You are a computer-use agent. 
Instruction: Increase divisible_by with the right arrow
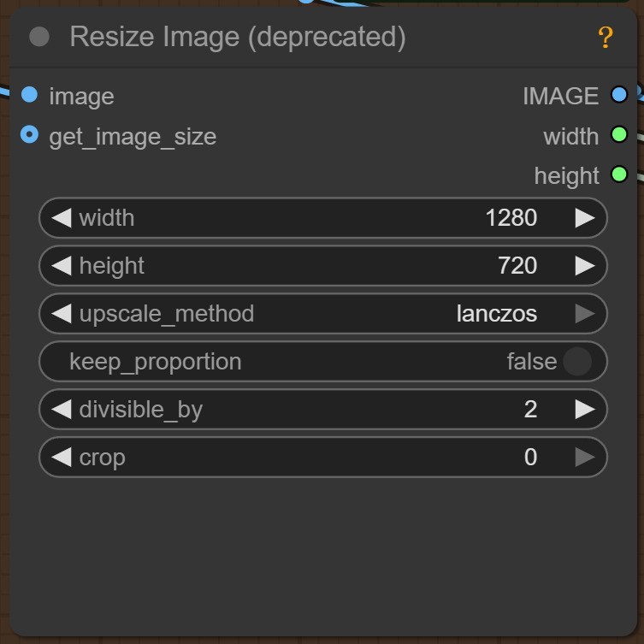click(x=585, y=410)
